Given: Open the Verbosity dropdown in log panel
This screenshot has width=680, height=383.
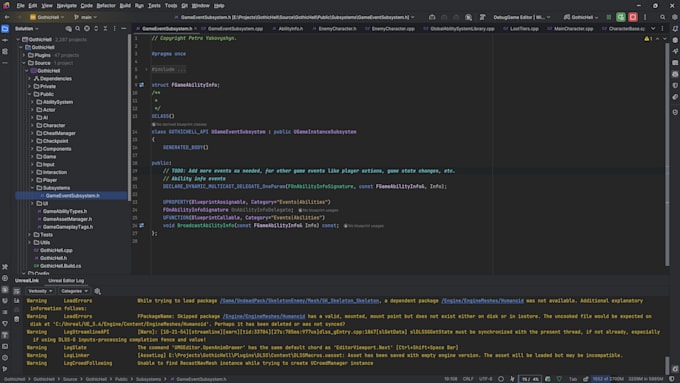Looking at the screenshot, I should click(x=40, y=291).
